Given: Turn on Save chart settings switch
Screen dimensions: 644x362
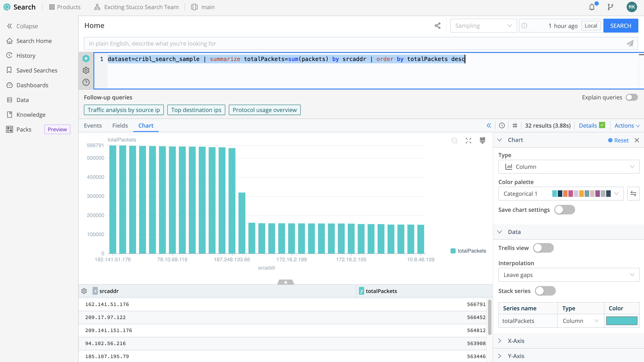Looking at the screenshot, I should point(564,210).
